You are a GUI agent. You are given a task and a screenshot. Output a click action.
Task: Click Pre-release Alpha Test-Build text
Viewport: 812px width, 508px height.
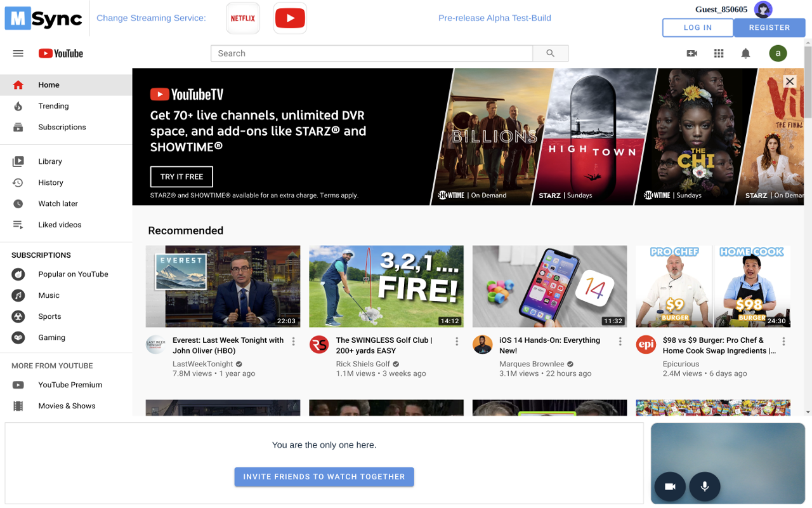pyautogui.click(x=495, y=18)
